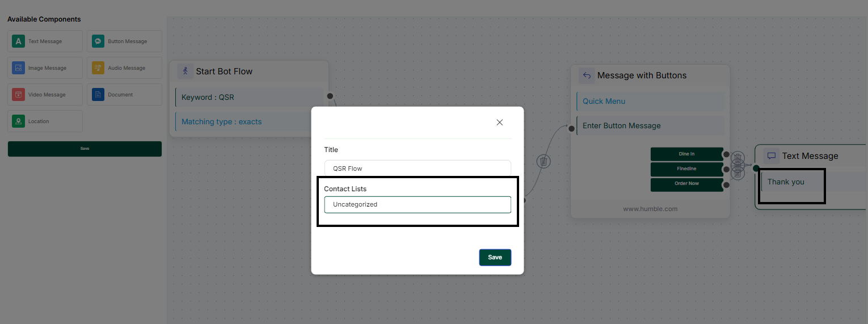Select the Keyword : QSR row
Viewport: 868px width, 324px height.
[250, 97]
